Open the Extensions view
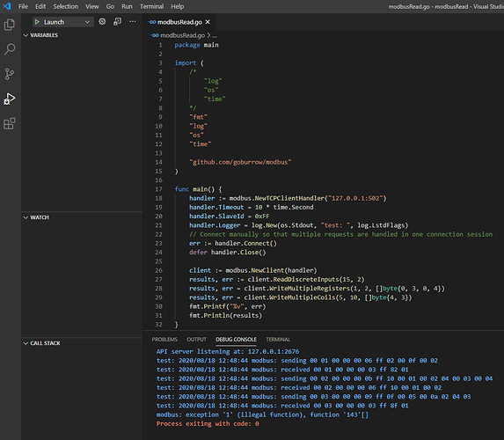 10,123
